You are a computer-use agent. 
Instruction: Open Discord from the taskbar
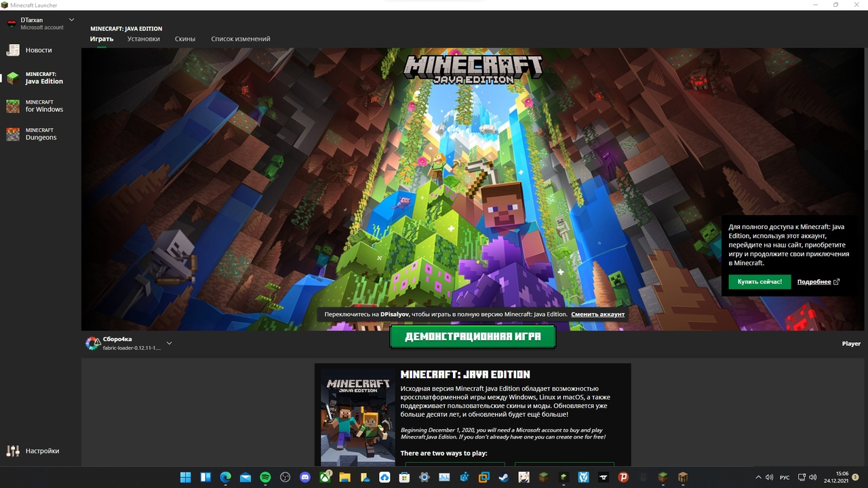tap(305, 477)
